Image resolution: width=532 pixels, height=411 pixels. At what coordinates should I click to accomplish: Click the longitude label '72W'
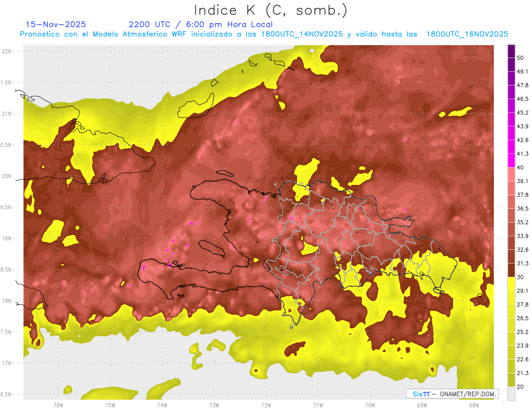tap(266, 405)
